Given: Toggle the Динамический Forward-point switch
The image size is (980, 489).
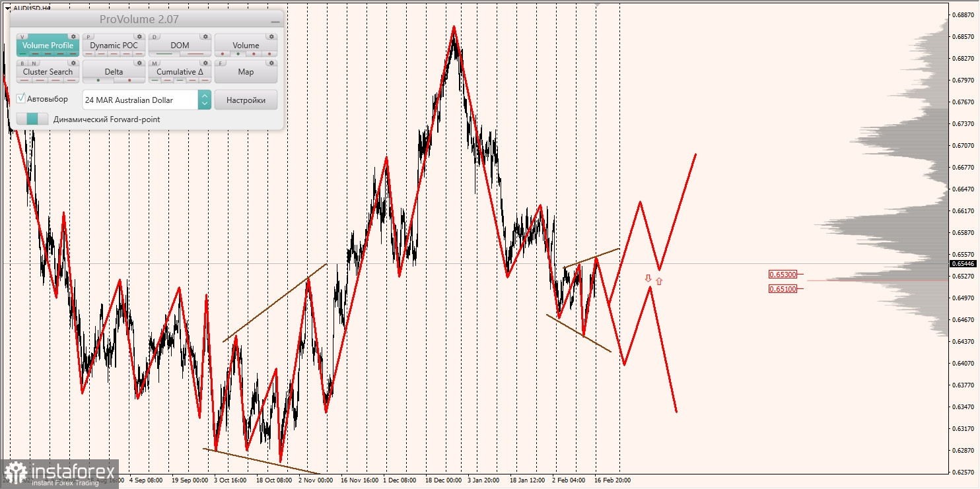Looking at the screenshot, I should [32, 119].
